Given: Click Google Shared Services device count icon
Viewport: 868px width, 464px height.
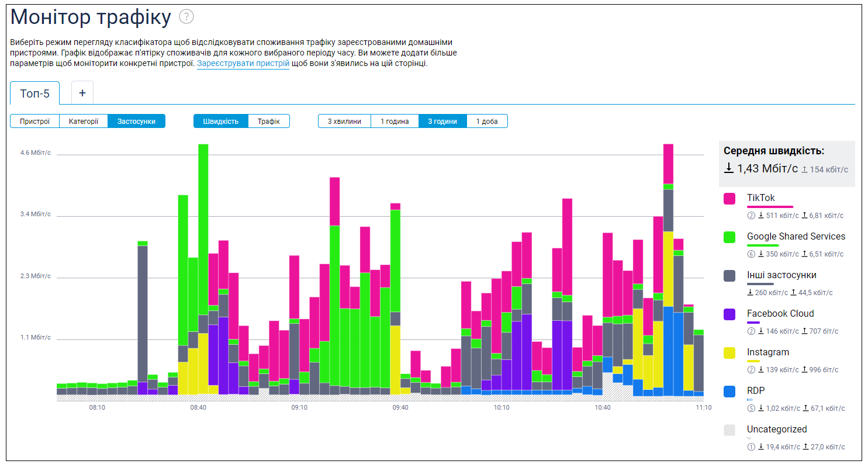Looking at the screenshot, I should [751, 254].
